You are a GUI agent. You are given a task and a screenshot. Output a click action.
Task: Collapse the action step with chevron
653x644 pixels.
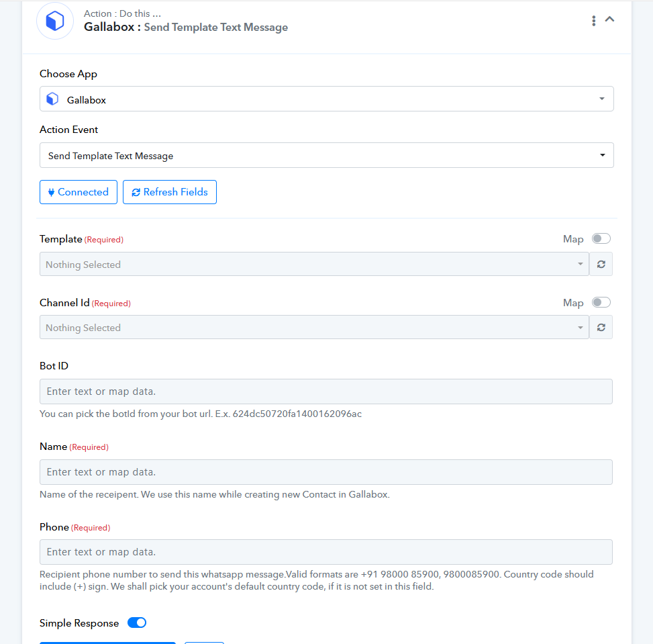click(609, 19)
